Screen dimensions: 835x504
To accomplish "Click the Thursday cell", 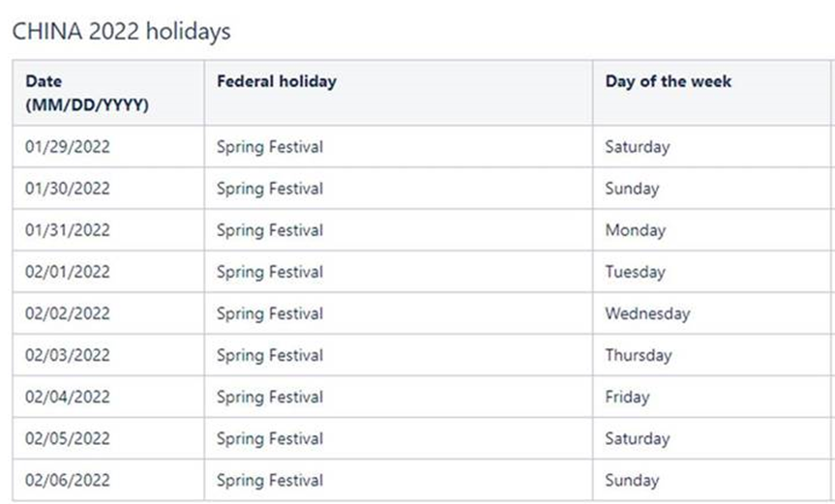I will coord(639,355).
